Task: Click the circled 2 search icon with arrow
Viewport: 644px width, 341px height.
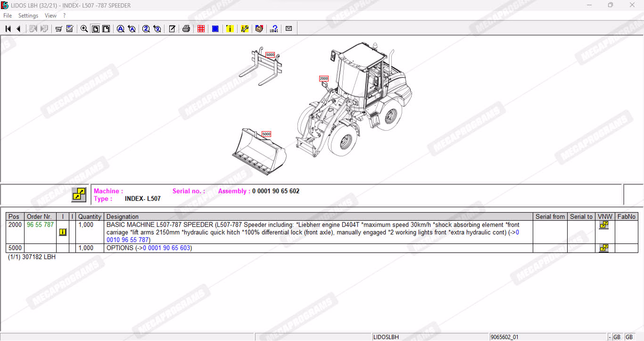Action: coord(157,29)
